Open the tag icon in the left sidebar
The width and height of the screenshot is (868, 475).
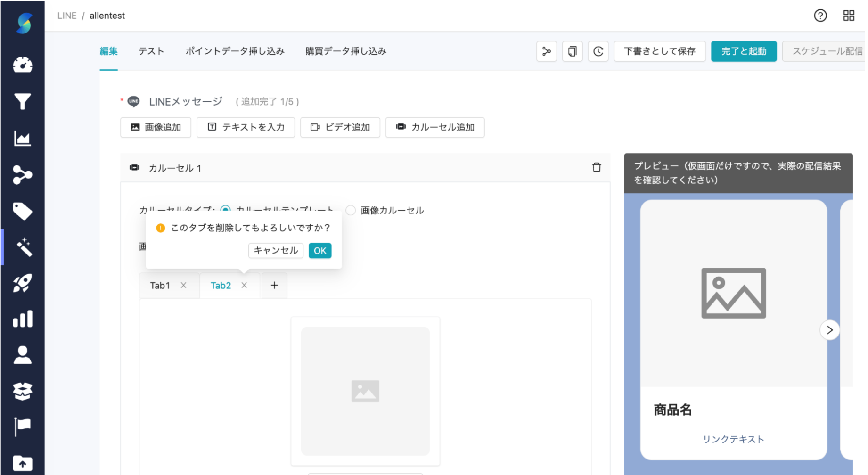point(23,211)
